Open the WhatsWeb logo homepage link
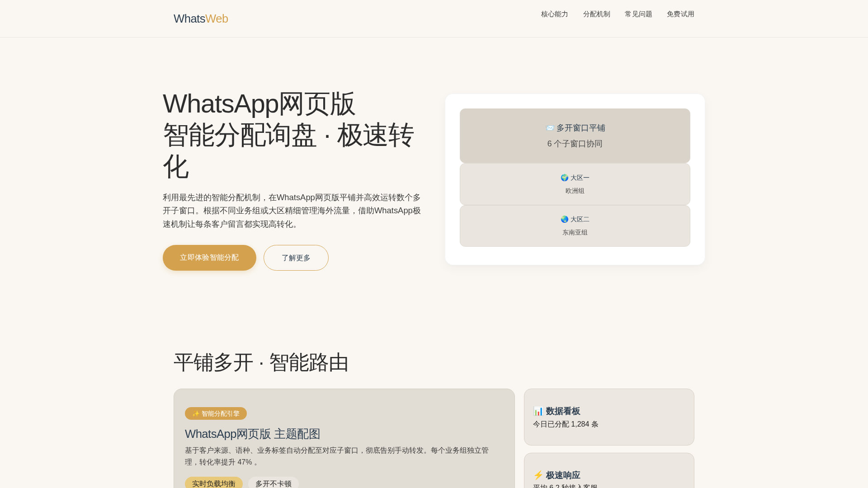 201,19
